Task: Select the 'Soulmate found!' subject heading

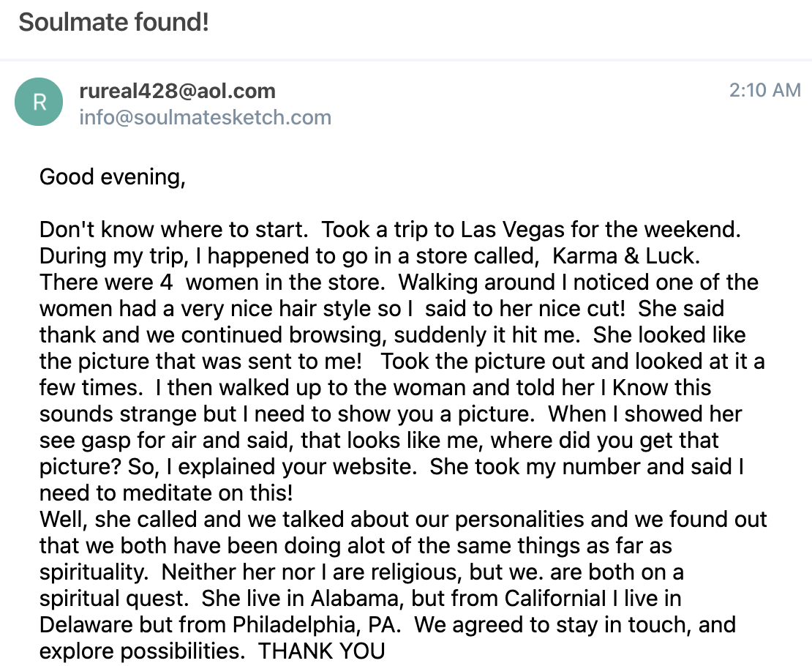Action: 114,22
